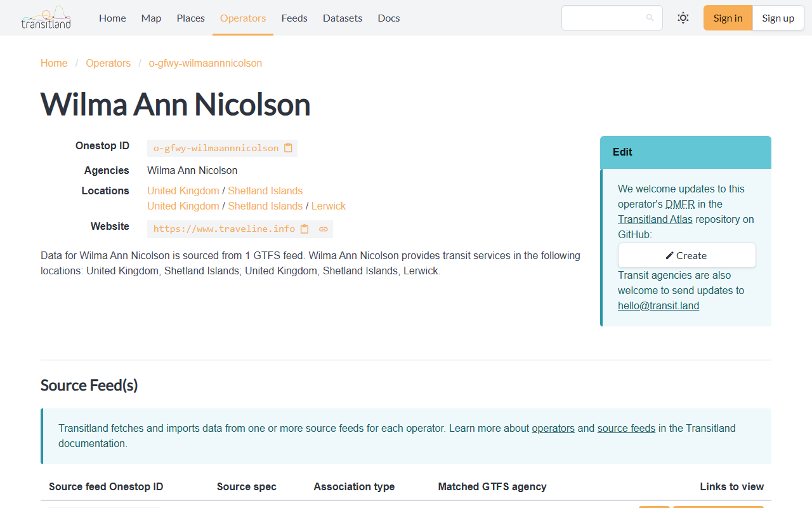Screen dimensions: 812x508
Task: Open the Docs nav item
Action: 389,18
